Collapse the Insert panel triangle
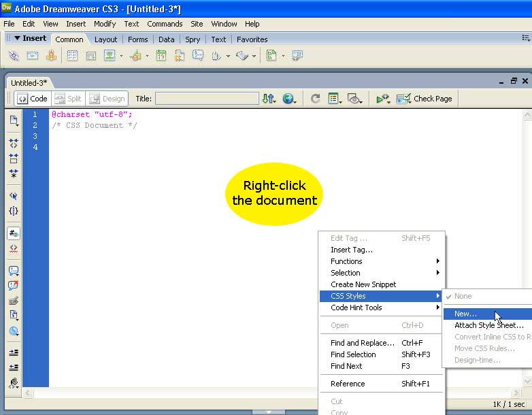The width and height of the screenshot is (532, 415). 17,38
